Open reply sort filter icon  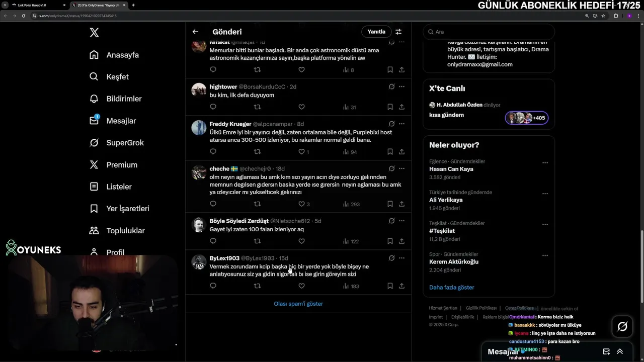398,32
